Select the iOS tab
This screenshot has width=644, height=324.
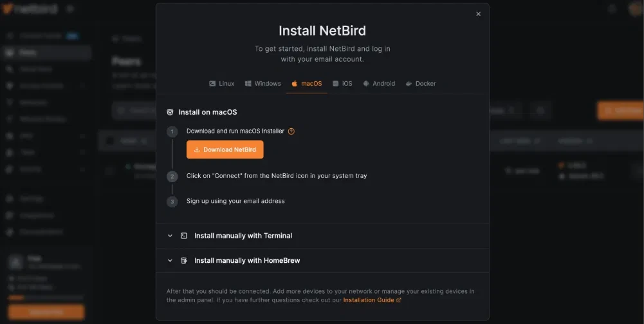click(343, 84)
